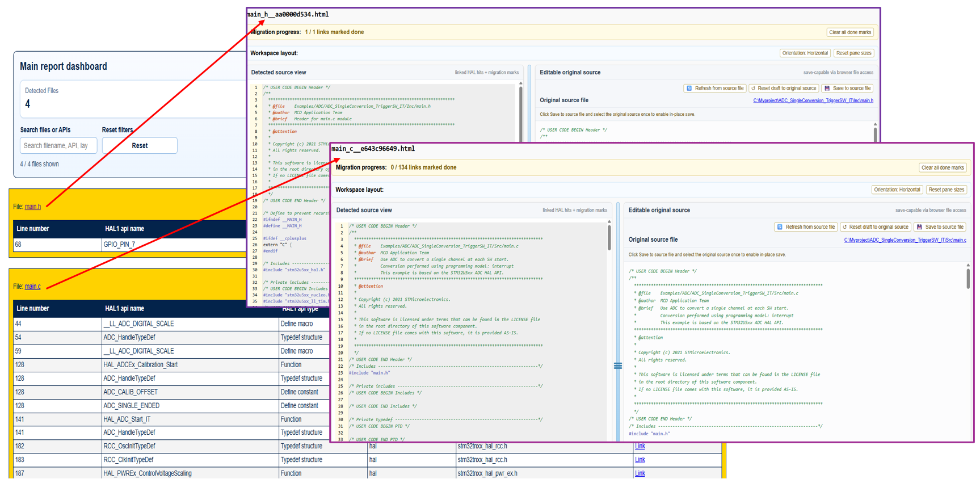Toggle Orientation: Horizontal in main_h window

coord(805,53)
